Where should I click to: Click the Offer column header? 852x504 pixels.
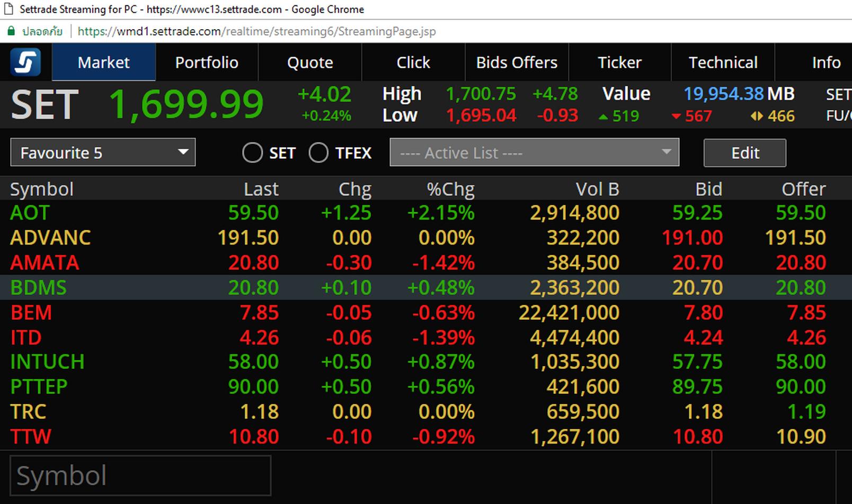804,189
